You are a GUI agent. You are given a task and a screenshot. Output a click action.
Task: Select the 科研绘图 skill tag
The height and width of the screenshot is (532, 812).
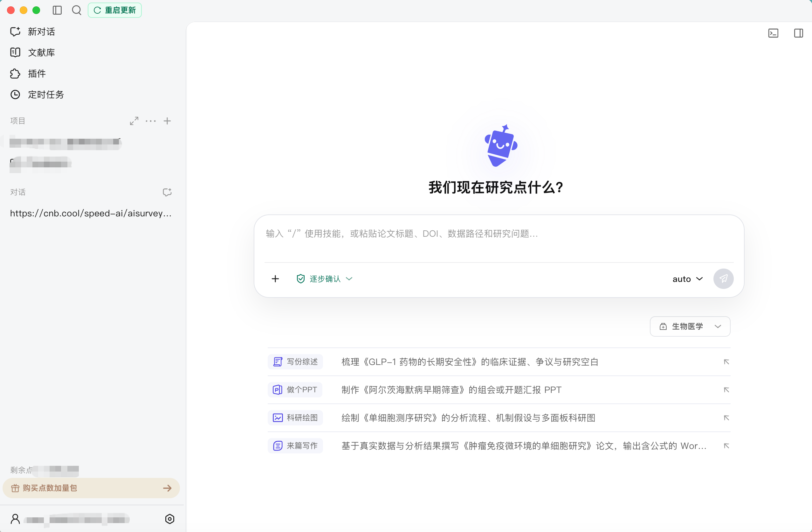click(295, 418)
